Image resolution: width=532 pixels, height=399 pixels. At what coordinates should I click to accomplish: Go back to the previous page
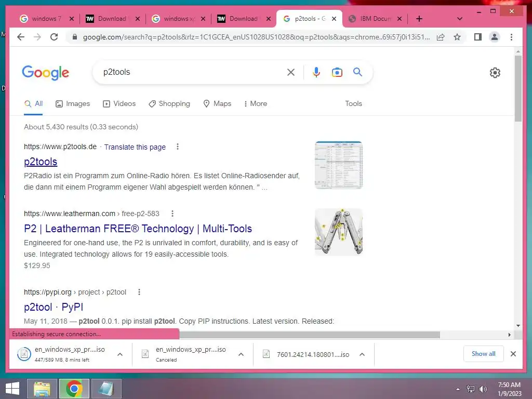click(x=21, y=37)
